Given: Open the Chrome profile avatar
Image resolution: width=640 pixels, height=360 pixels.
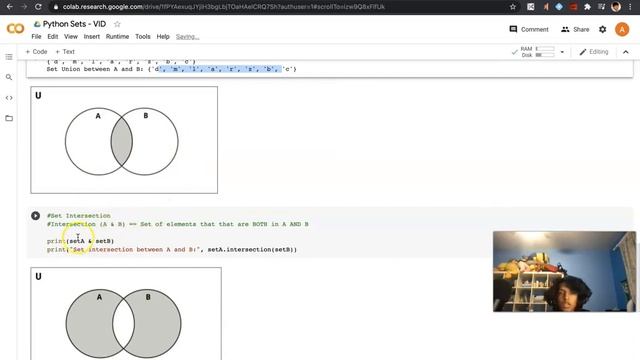Looking at the screenshot, I should pyautogui.click(x=616, y=7).
